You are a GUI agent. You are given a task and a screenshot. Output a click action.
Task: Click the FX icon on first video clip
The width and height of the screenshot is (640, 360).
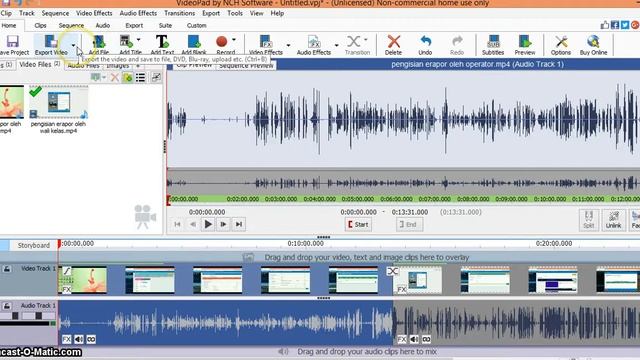point(67,289)
